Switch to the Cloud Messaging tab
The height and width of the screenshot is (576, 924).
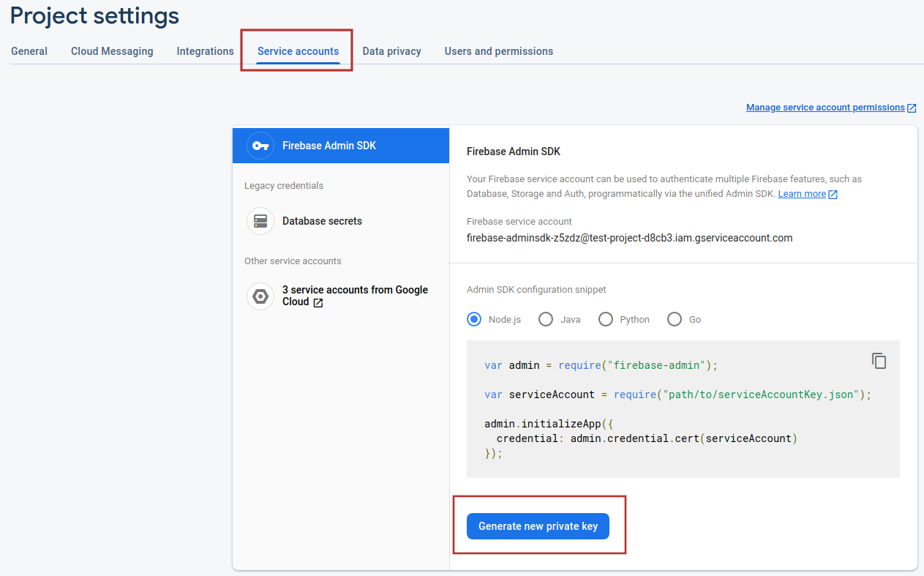(x=112, y=51)
